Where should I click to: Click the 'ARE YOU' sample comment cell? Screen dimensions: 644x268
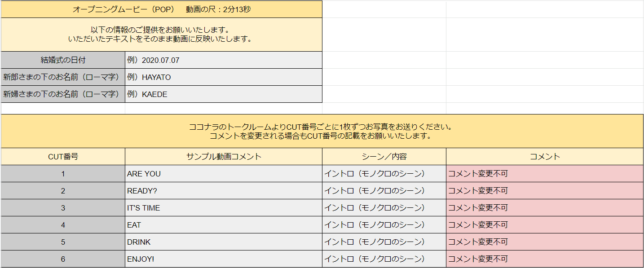[224, 174]
